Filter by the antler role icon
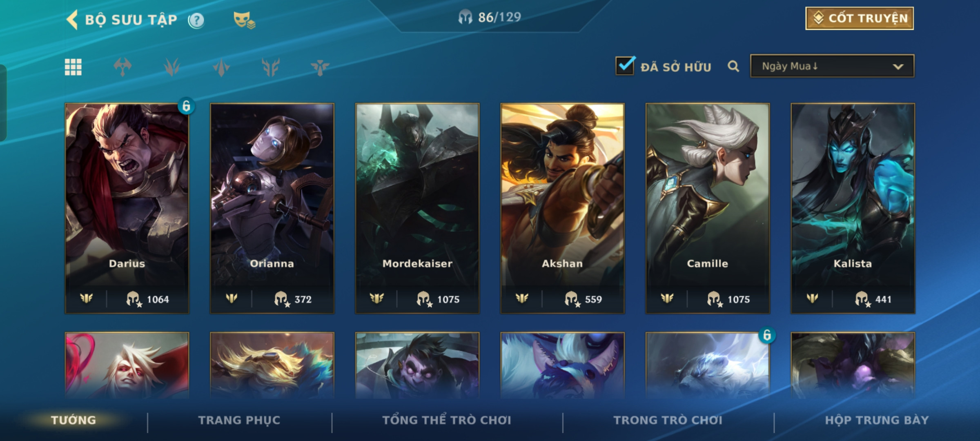Viewport: 980px width, 441px height. [271, 67]
